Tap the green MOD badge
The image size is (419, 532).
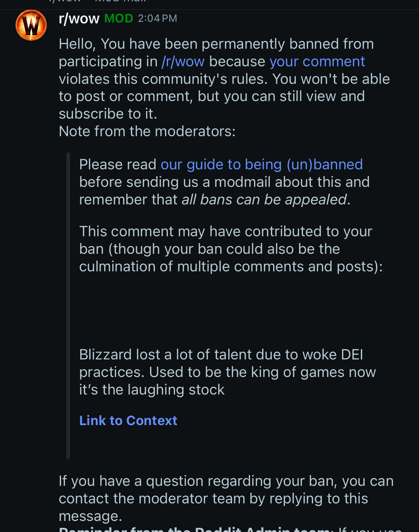(119, 19)
